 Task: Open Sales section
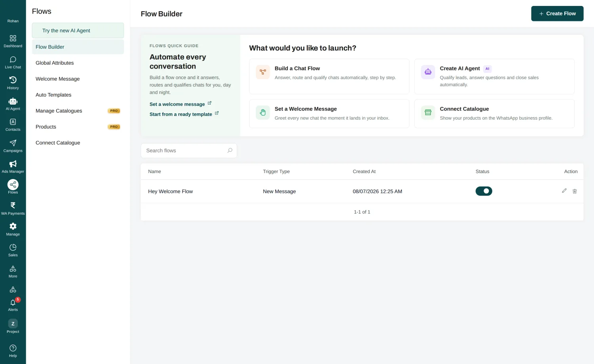coord(13,250)
